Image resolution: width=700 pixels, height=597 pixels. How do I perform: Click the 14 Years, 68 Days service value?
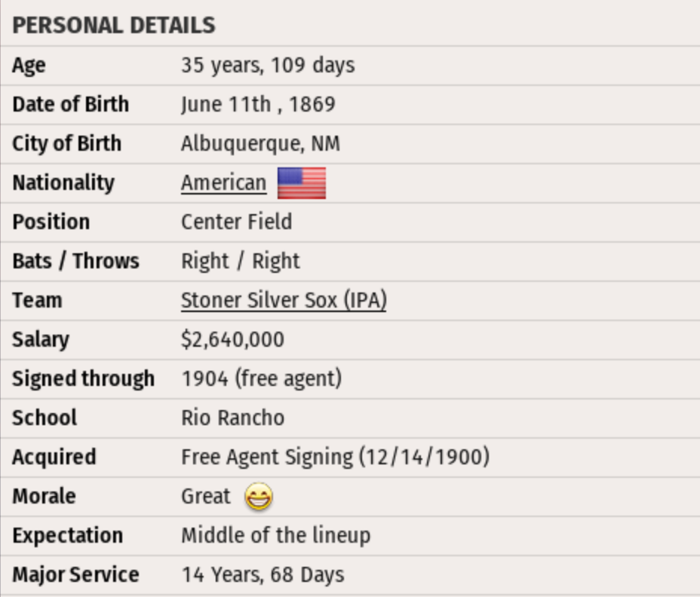point(262,575)
